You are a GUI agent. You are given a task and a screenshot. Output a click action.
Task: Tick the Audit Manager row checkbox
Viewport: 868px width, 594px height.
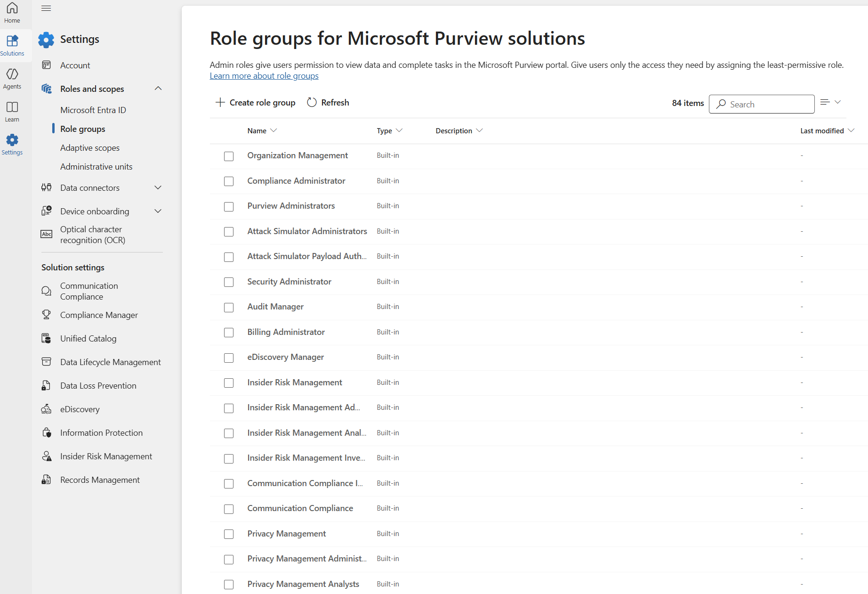229,307
